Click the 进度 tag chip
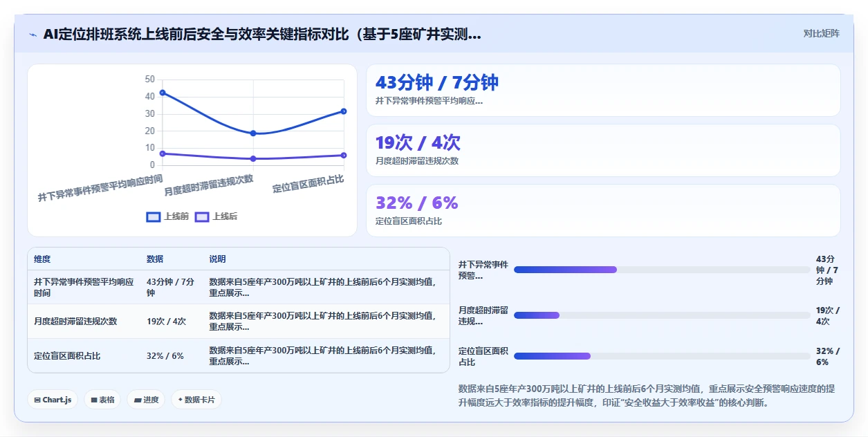This screenshot has height=437, width=868. coord(146,400)
